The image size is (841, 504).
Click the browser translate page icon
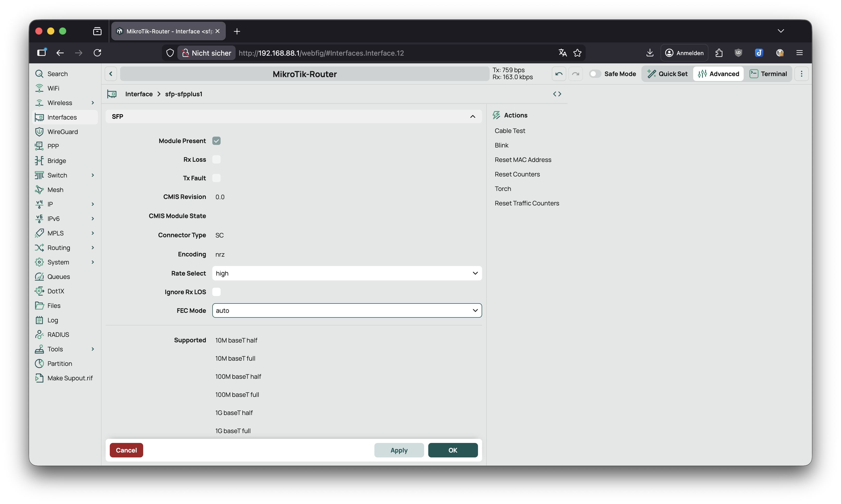click(x=562, y=53)
